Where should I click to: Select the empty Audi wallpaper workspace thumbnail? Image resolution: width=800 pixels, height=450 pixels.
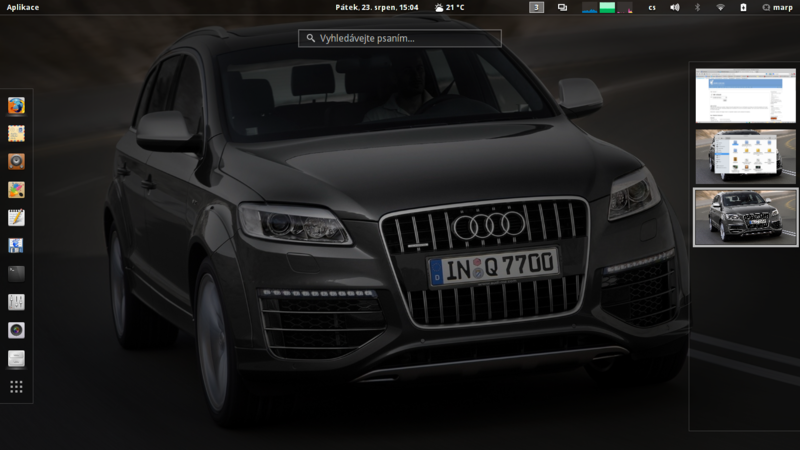[x=745, y=217]
